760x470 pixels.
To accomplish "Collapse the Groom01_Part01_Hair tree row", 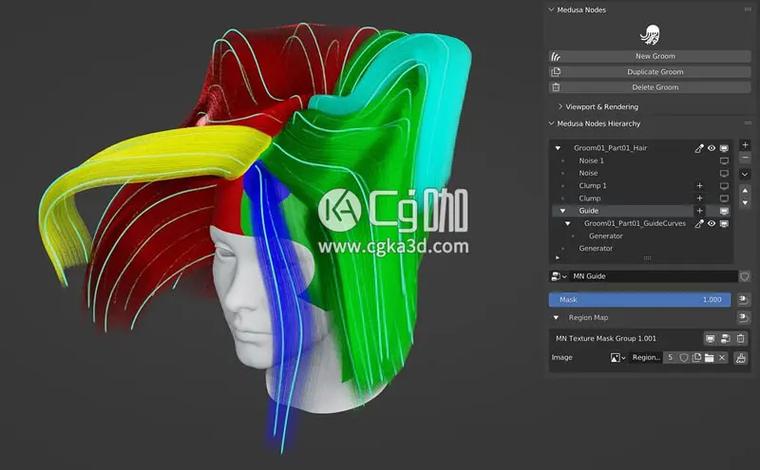I will (x=558, y=148).
